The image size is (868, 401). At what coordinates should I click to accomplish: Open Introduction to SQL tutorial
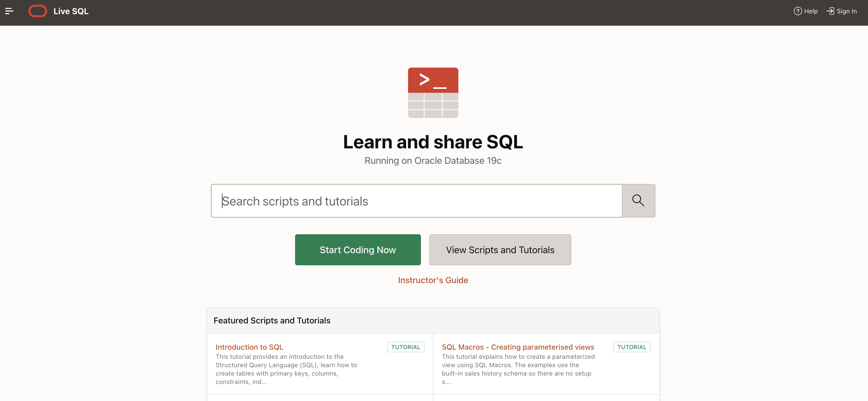pyautogui.click(x=249, y=347)
